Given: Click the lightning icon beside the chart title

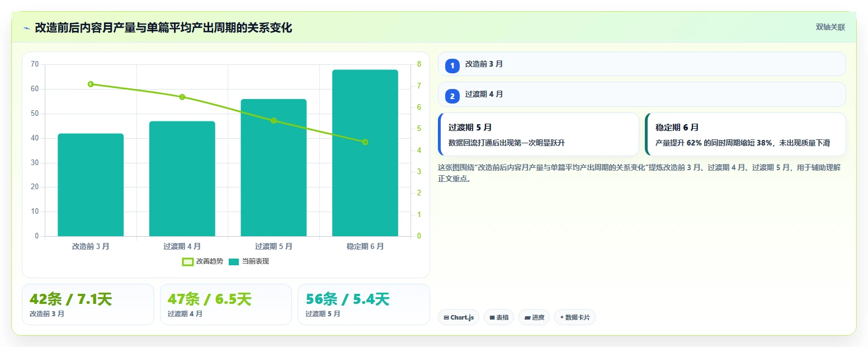Looking at the screenshot, I should [x=26, y=28].
